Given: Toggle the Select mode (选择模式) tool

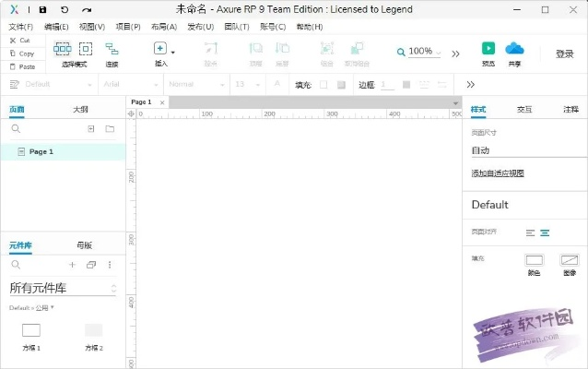Looking at the screenshot, I should [62, 49].
